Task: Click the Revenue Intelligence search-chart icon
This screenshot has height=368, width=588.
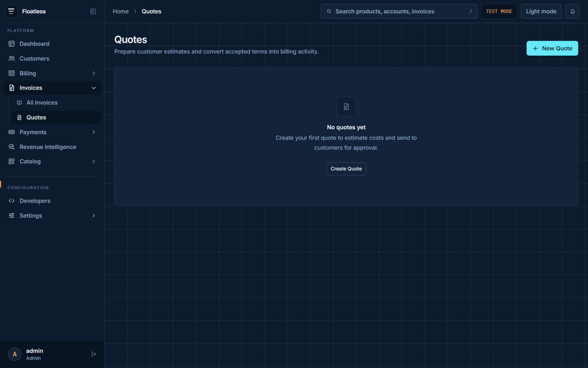Action: click(11, 147)
